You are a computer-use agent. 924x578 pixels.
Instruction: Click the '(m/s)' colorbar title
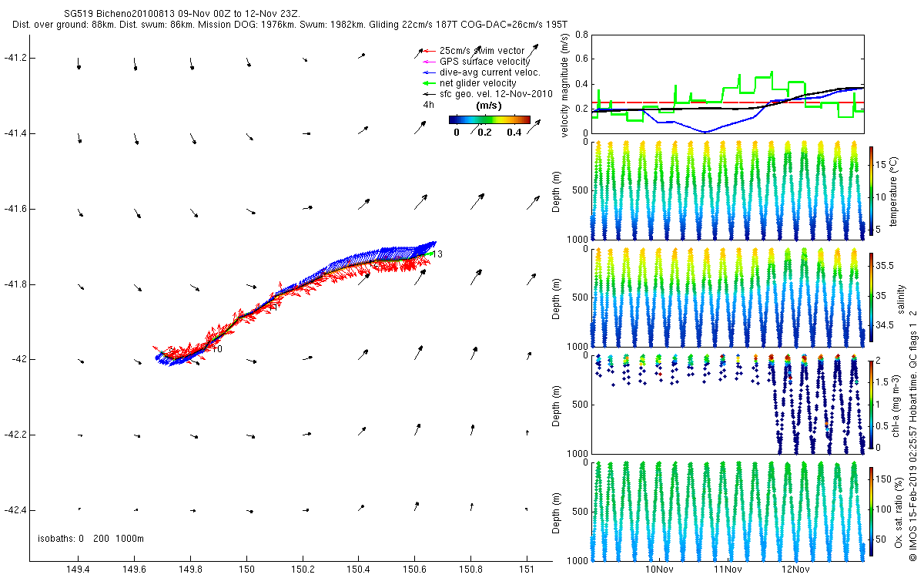tap(490, 106)
